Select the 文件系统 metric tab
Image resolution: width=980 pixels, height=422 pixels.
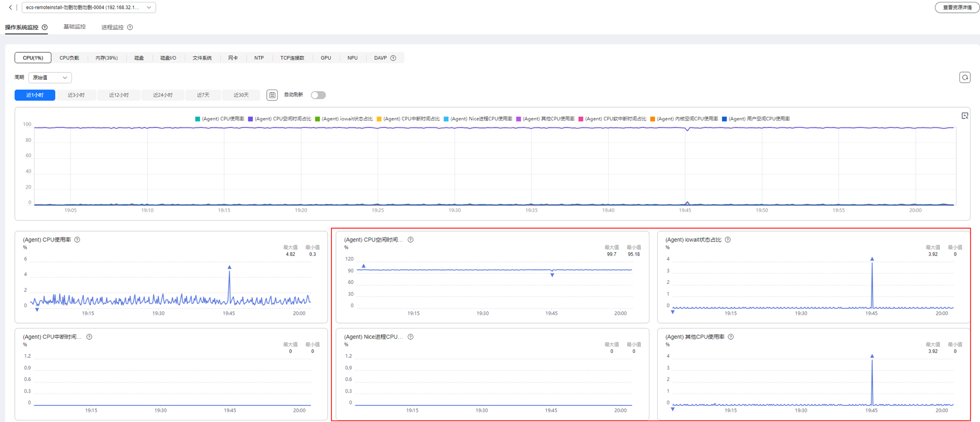tap(202, 58)
